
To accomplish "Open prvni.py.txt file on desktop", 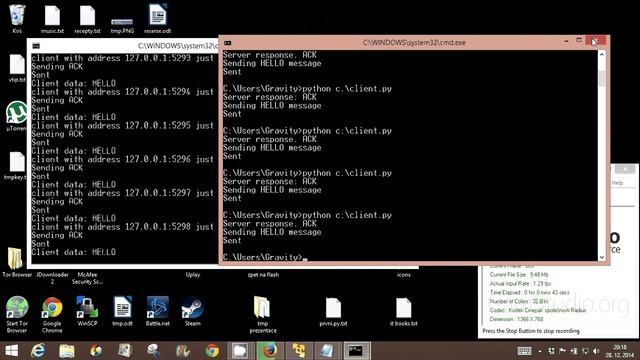I will (333, 312).
